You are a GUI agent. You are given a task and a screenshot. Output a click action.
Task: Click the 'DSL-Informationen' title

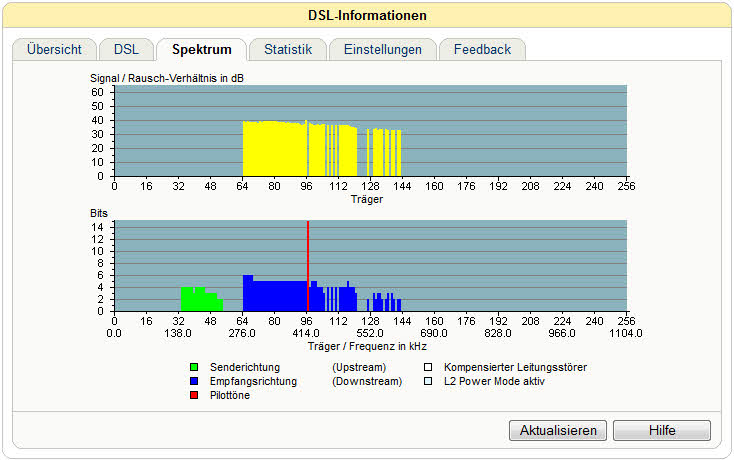(367, 15)
